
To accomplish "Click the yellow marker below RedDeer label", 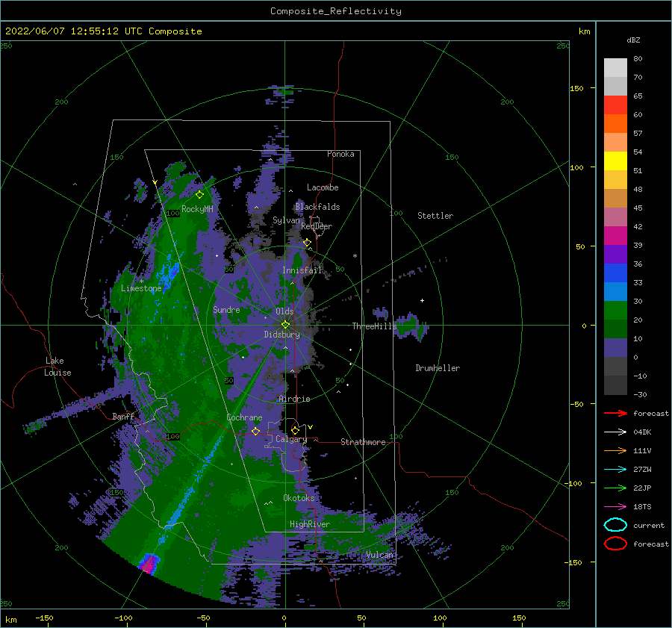I will [x=307, y=243].
